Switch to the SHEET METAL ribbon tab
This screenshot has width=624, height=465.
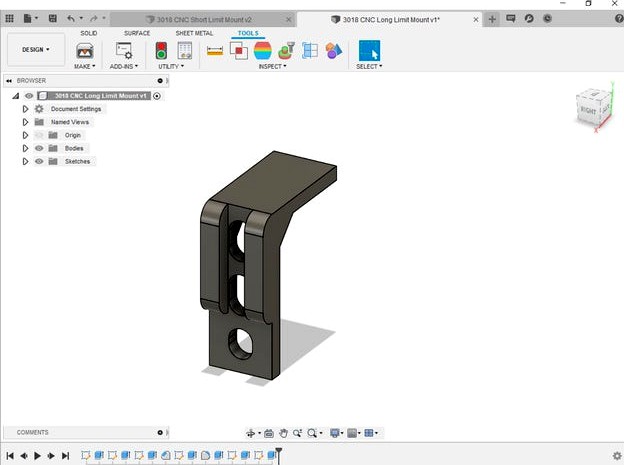pos(194,33)
